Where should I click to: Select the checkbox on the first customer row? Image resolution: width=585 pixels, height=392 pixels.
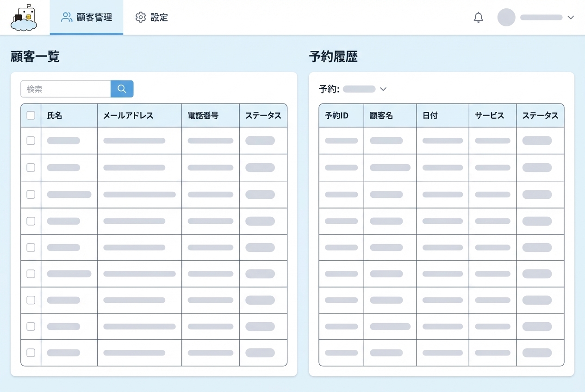[x=31, y=141]
